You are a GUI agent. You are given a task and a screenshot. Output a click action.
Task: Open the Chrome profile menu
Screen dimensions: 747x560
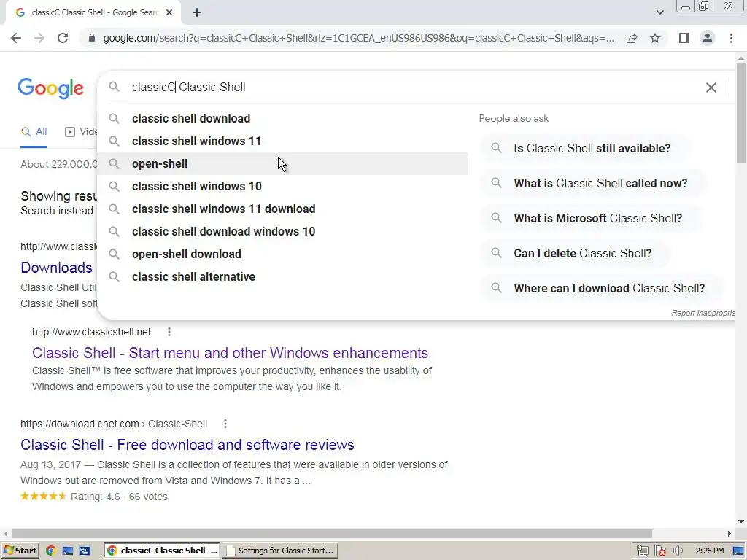coord(708,38)
